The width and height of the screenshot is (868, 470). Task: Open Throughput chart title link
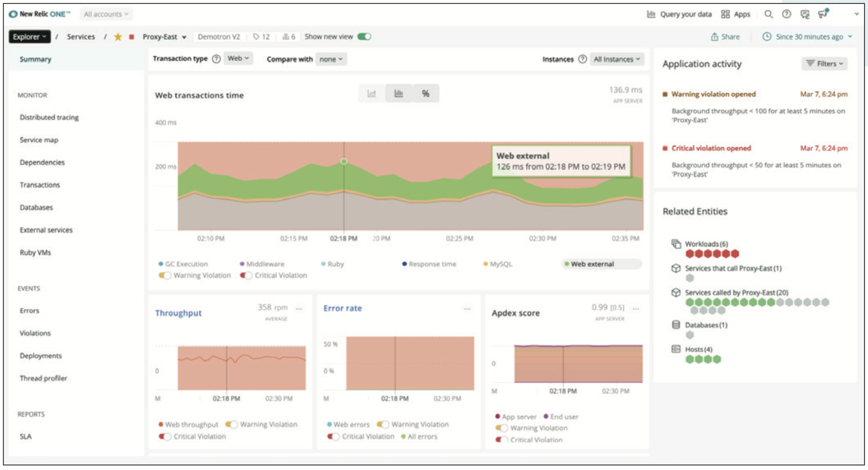178,313
